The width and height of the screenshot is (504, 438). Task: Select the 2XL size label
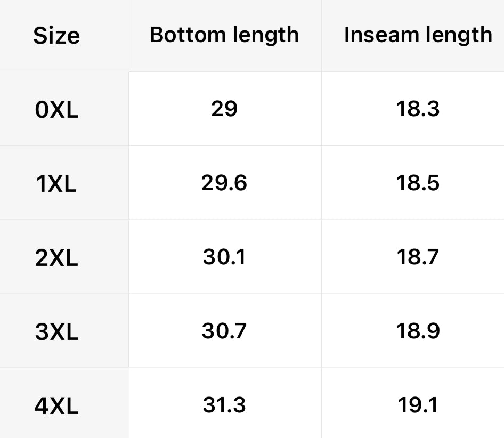point(56,258)
